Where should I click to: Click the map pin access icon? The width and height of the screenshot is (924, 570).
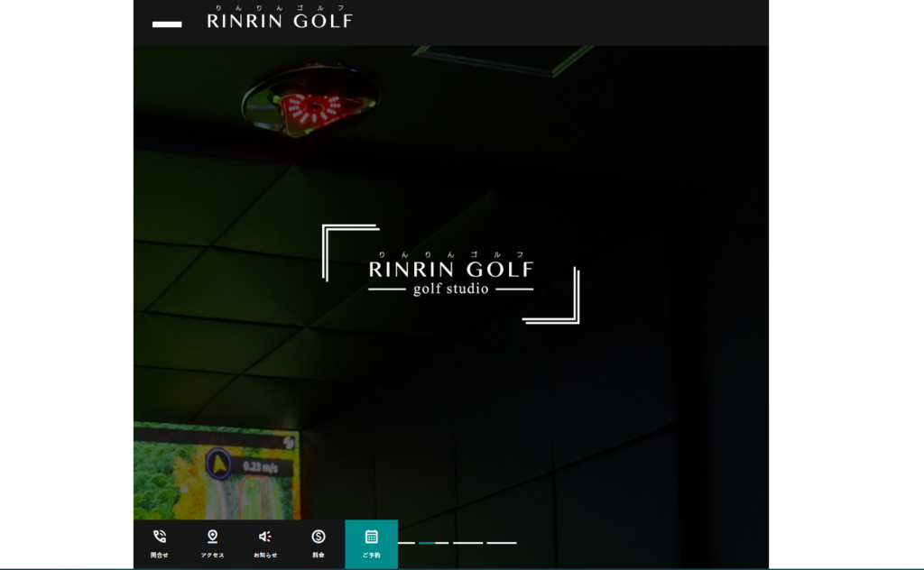213,537
